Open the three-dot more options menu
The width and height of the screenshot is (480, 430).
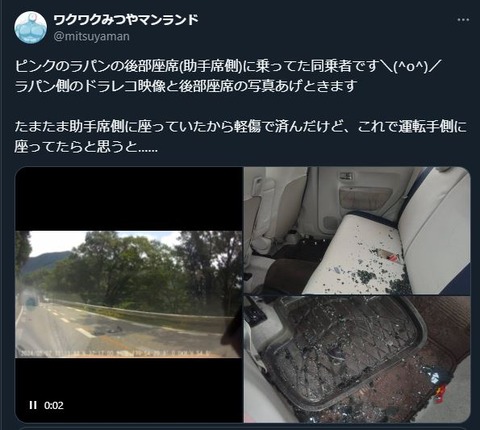coord(463,20)
